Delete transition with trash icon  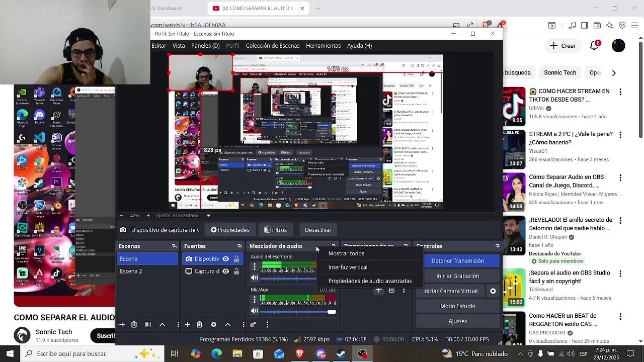tap(391, 290)
